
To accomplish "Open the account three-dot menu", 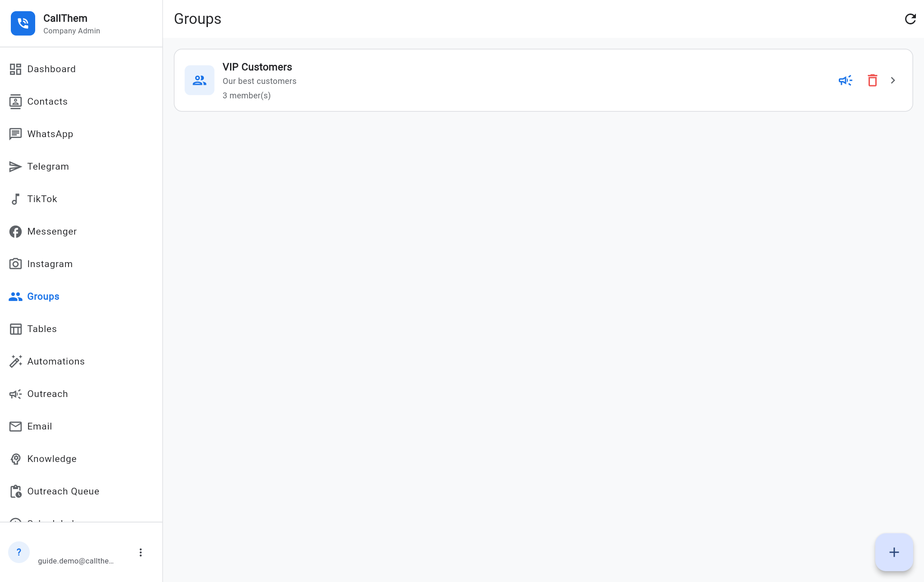I will tap(141, 552).
